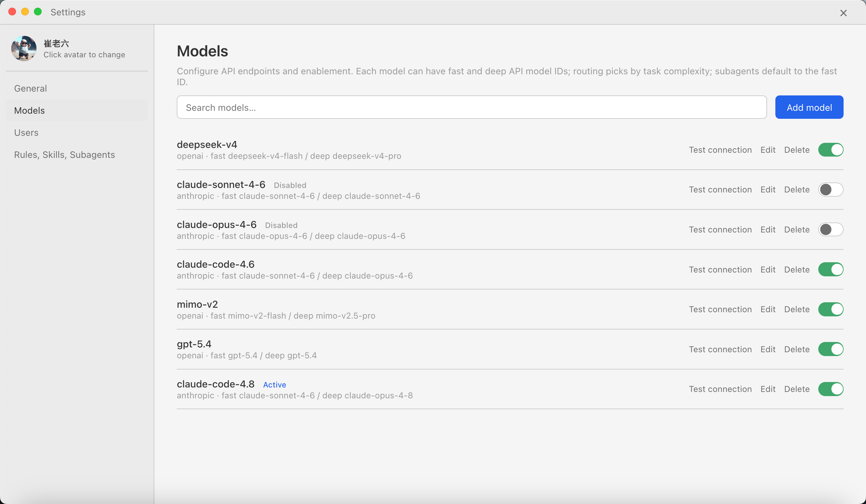866x504 pixels.
Task: Click the blue Active status label
Action: pos(274,385)
